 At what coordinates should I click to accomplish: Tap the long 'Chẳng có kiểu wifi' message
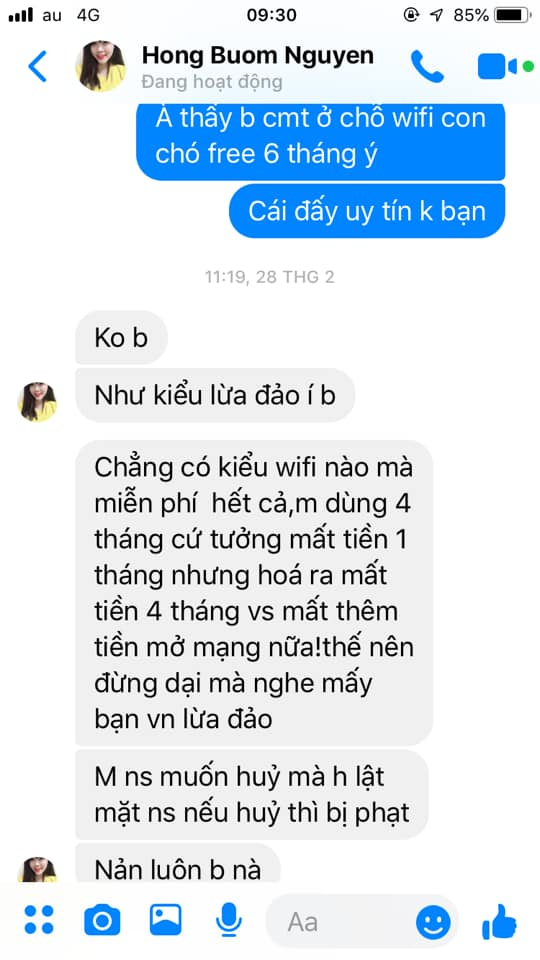point(253,593)
